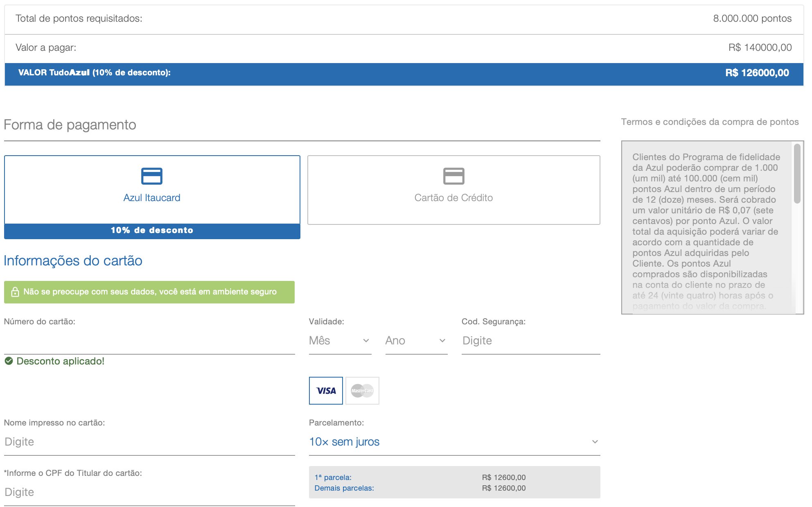Click the green checkmark beside Desconto aplicado
Screen dimensions: 812x507
[9, 361]
